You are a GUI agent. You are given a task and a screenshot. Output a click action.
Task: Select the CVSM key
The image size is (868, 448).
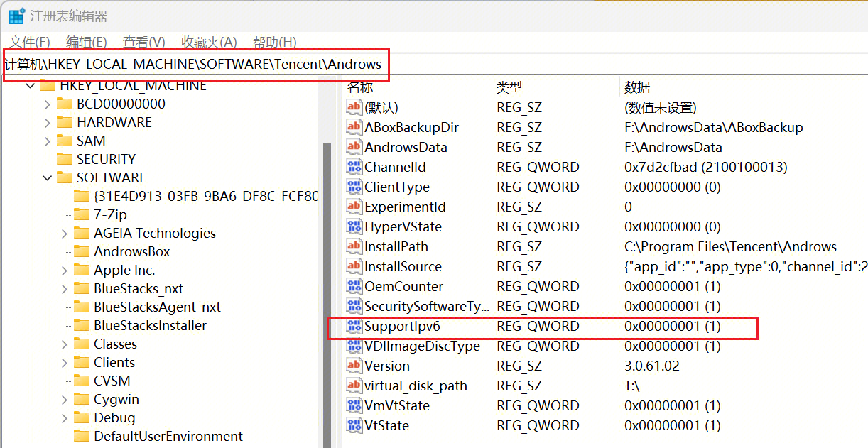[x=112, y=381]
